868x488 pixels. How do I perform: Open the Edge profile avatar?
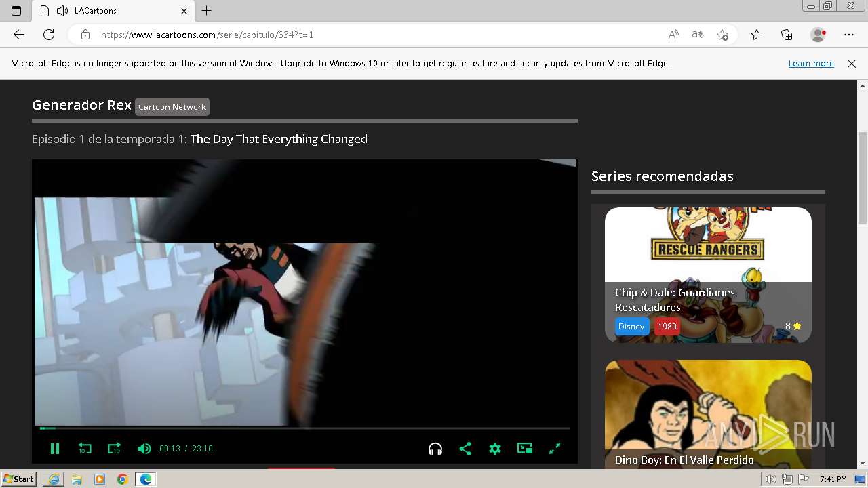[x=818, y=35]
